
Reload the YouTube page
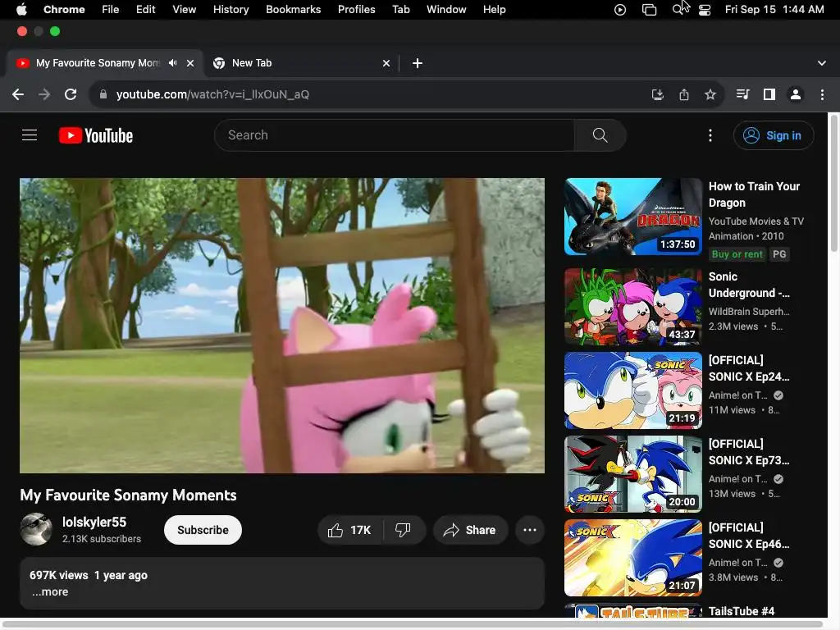[71, 95]
